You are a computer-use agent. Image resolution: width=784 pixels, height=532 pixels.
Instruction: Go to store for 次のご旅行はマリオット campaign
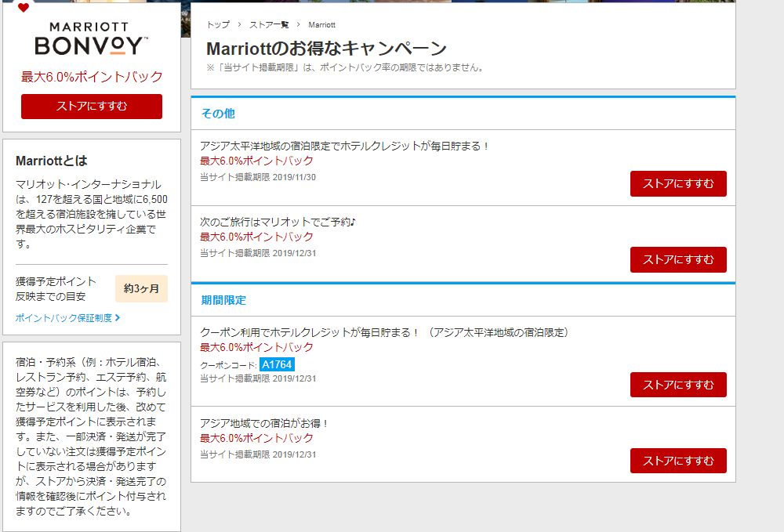click(678, 260)
